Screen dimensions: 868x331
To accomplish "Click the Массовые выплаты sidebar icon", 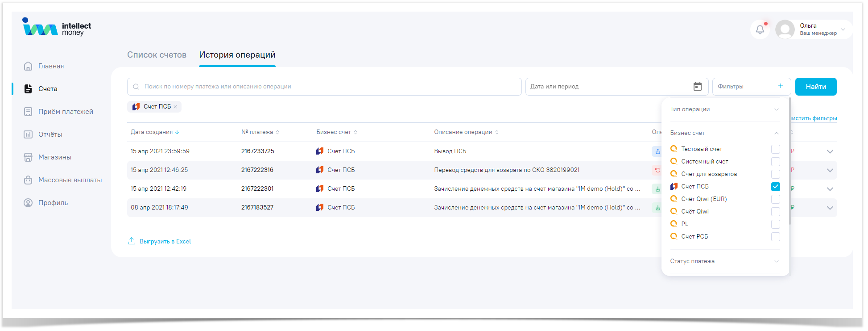I will point(28,180).
